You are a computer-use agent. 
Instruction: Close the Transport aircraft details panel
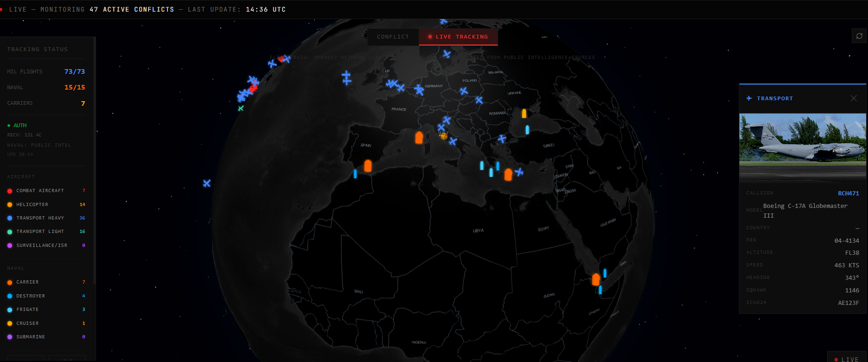click(x=853, y=98)
